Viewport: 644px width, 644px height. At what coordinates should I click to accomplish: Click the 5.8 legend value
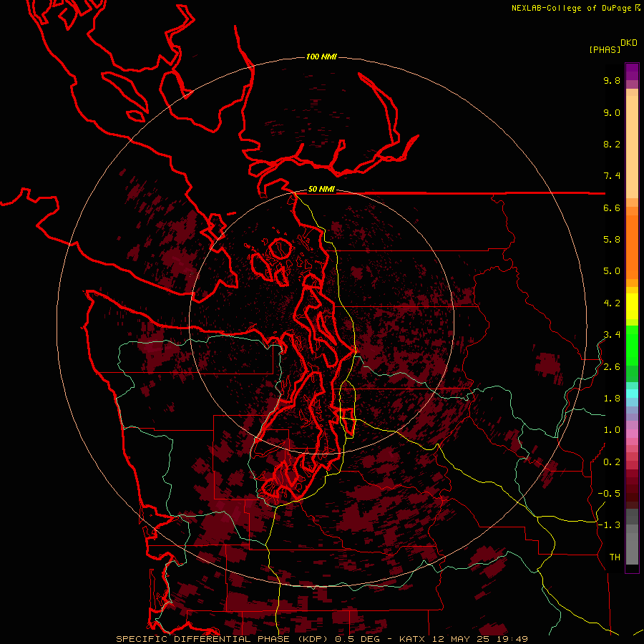[612, 240]
